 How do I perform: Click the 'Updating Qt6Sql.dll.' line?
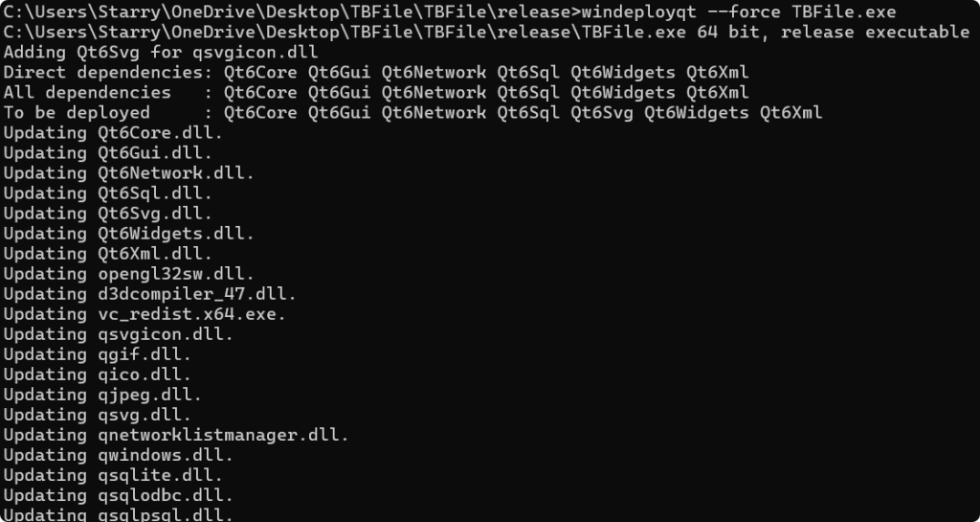tap(107, 193)
